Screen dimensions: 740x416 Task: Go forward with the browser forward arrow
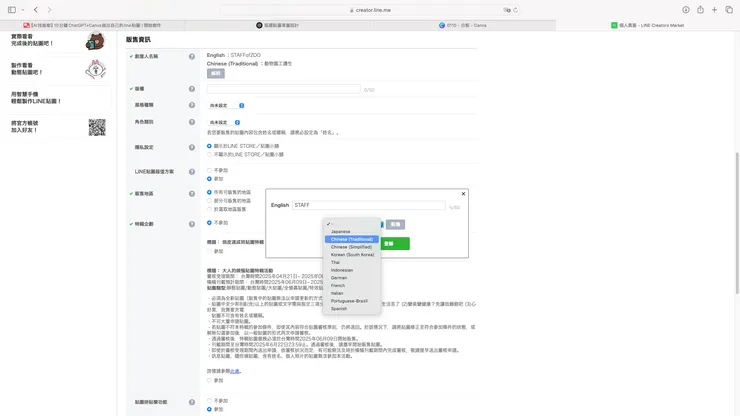49,9
